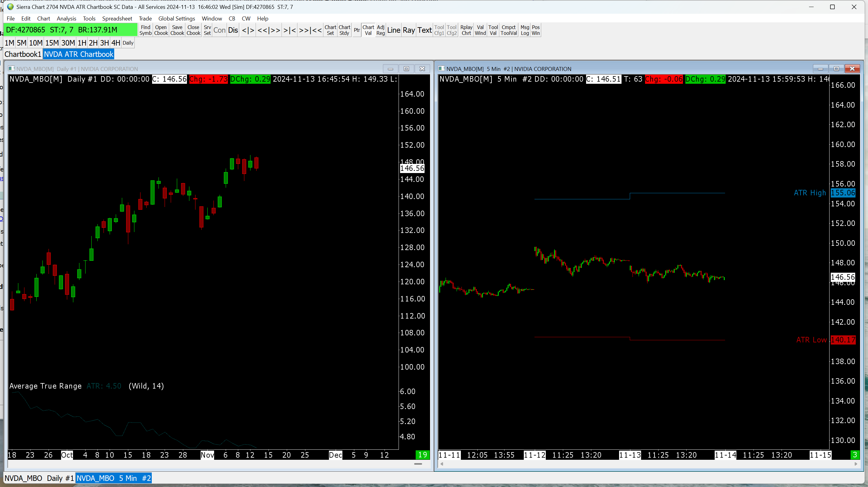The height and width of the screenshot is (487, 868).
Task: Toggle the Ptr pointer mode button
Action: [x=356, y=30]
